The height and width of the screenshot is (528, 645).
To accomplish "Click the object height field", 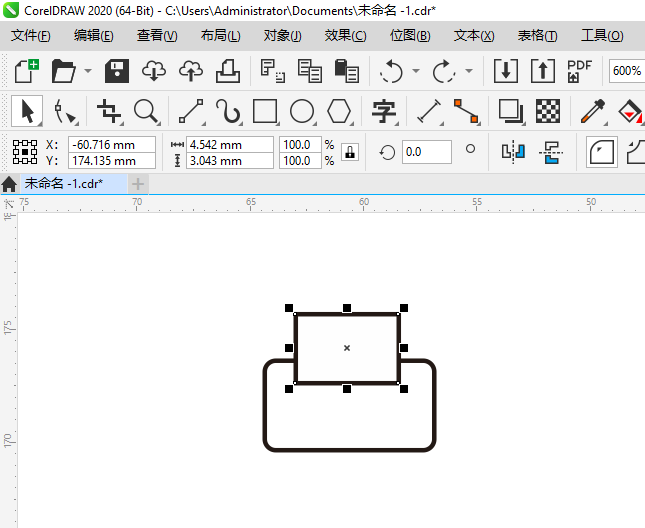I will (230, 161).
